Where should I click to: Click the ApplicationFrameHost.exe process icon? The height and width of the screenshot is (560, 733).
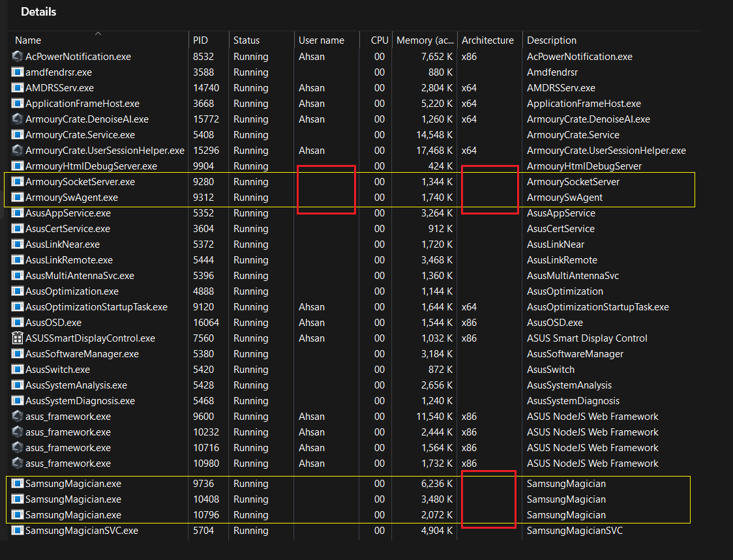[18, 103]
